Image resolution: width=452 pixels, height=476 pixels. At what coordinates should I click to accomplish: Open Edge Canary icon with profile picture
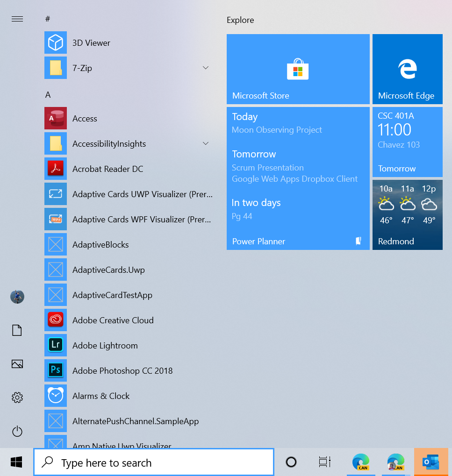click(x=396, y=462)
